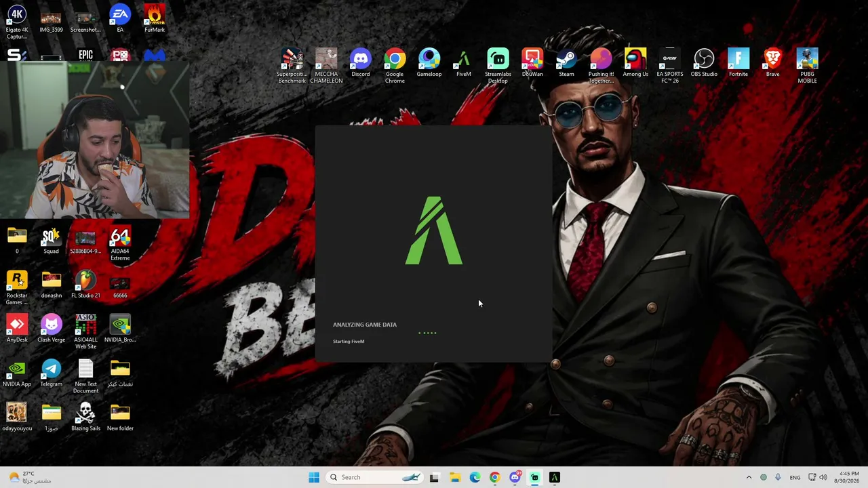Open the volume speaker tray icon
The height and width of the screenshot is (488, 868).
(x=823, y=477)
